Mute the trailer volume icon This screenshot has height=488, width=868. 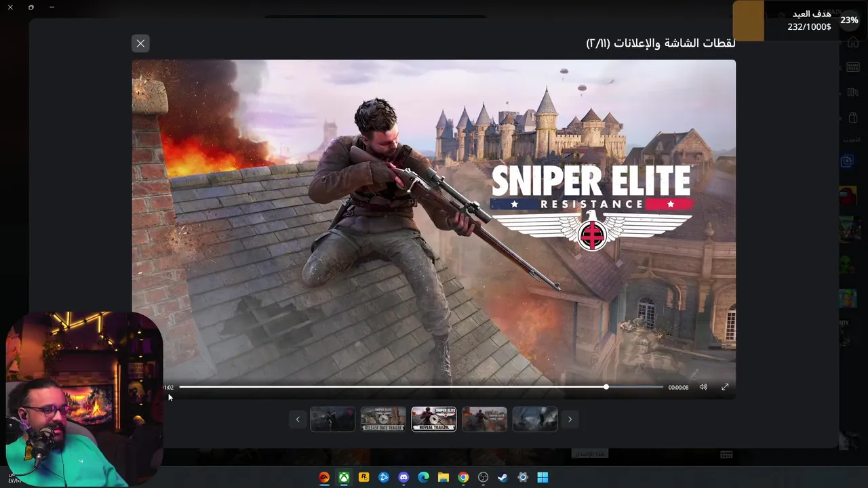point(703,387)
